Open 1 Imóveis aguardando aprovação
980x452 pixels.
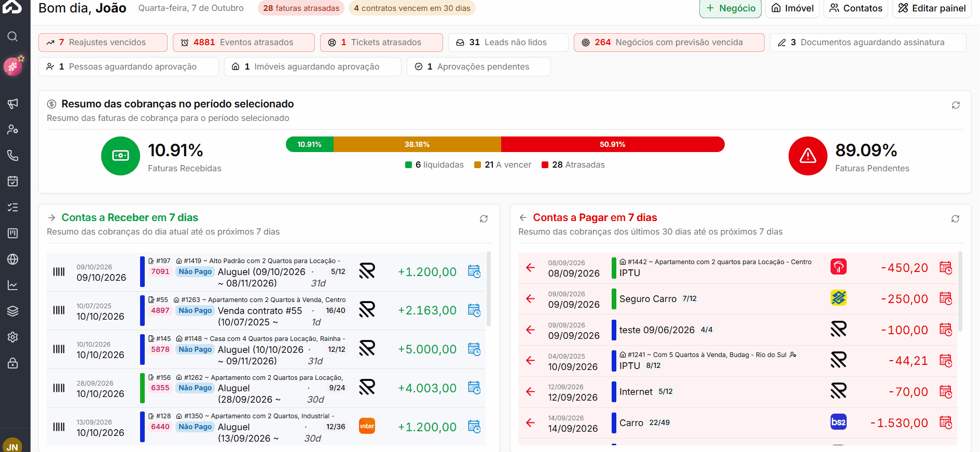click(313, 67)
